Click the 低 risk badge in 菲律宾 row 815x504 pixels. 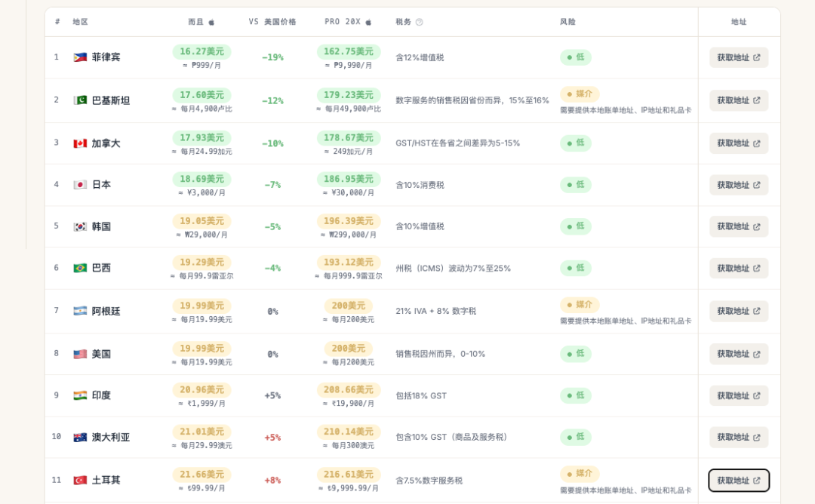pyautogui.click(x=575, y=57)
